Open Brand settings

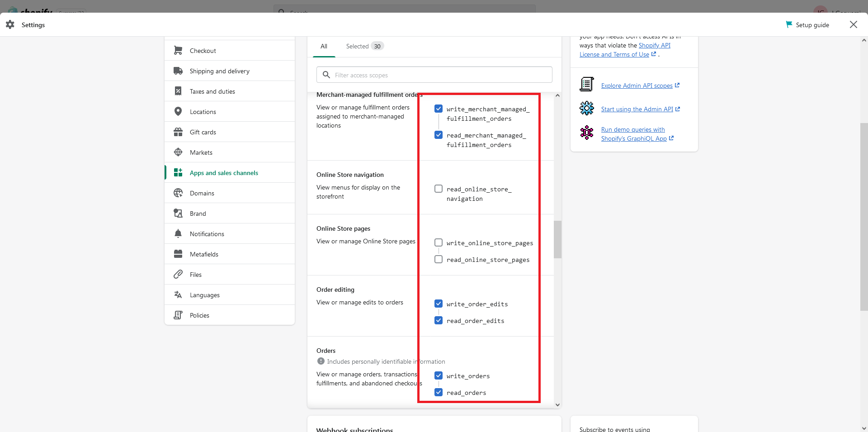pyautogui.click(x=230, y=214)
